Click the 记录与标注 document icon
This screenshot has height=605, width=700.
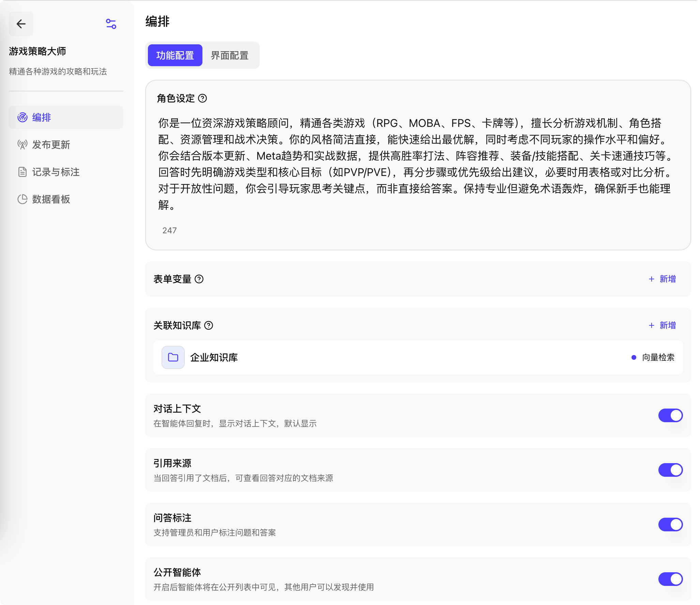point(22,172)
